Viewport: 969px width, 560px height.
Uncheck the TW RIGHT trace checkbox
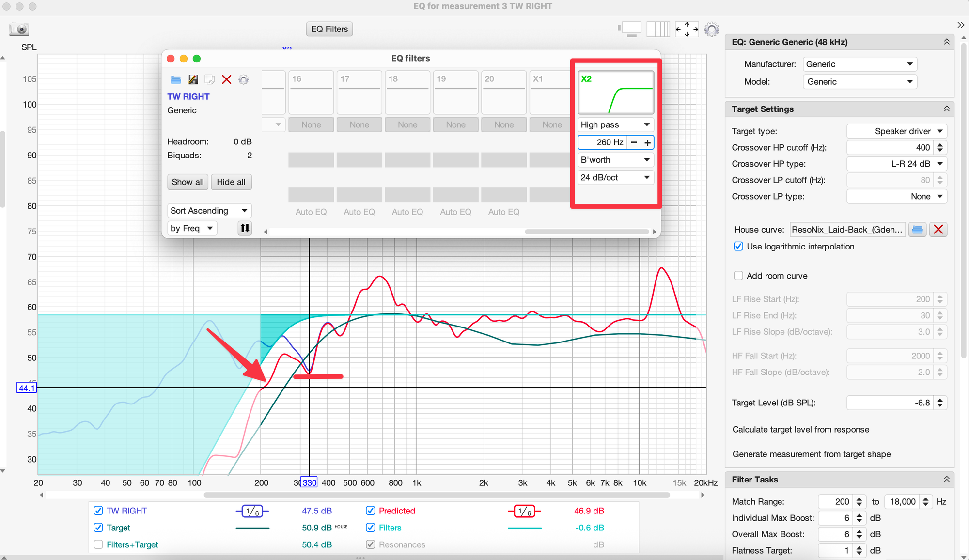click(98, 511)
